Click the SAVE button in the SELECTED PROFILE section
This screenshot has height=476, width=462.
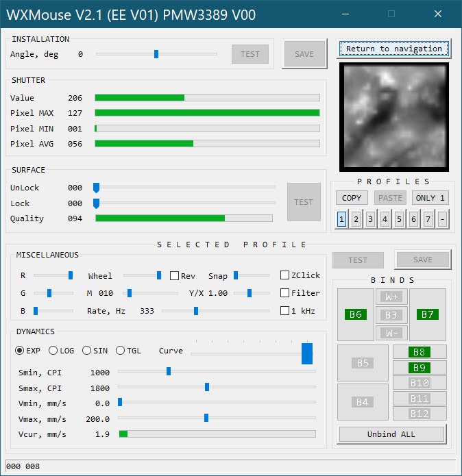pos(423,260)
